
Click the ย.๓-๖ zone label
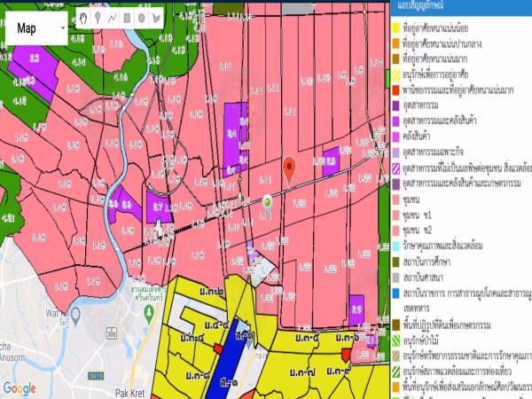tap(348, 337)
